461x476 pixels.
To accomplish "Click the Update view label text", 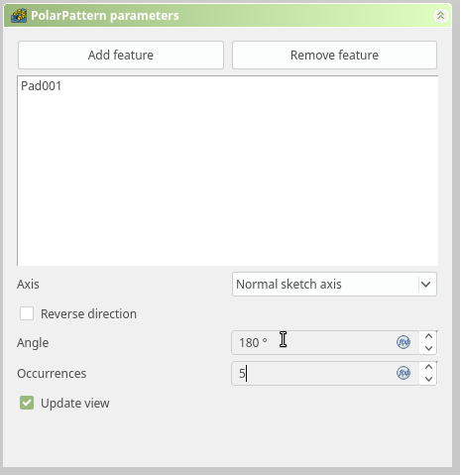I will [x=75, y=404].
